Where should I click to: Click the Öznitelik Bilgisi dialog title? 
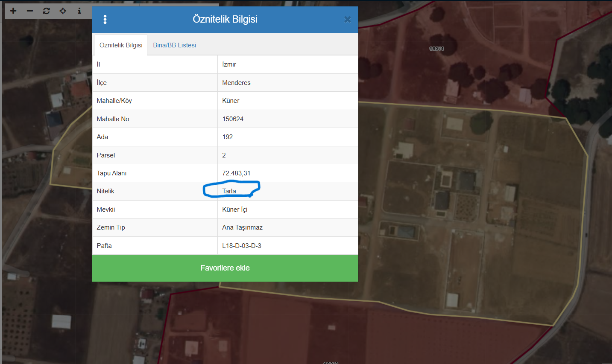click(x=225, y=19)
